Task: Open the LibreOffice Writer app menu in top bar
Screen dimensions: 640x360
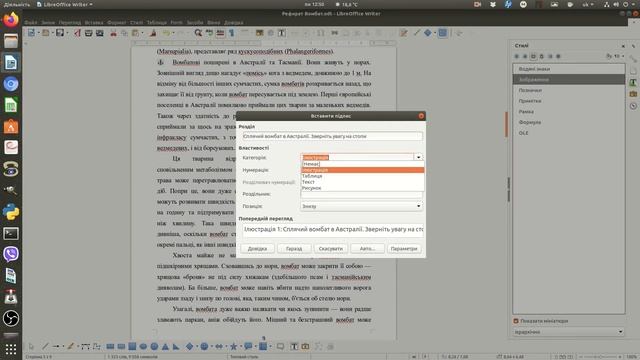Action: [64, 4]
